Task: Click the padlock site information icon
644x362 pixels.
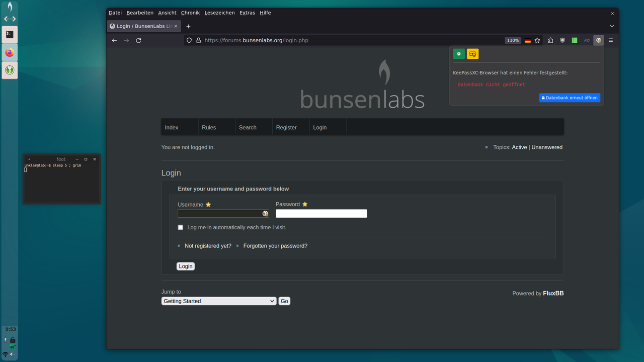Action: [x=198, y=40]
